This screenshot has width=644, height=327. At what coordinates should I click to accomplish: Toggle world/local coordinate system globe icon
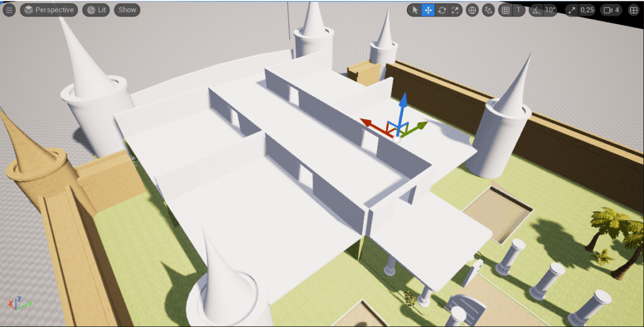(472, 10)
